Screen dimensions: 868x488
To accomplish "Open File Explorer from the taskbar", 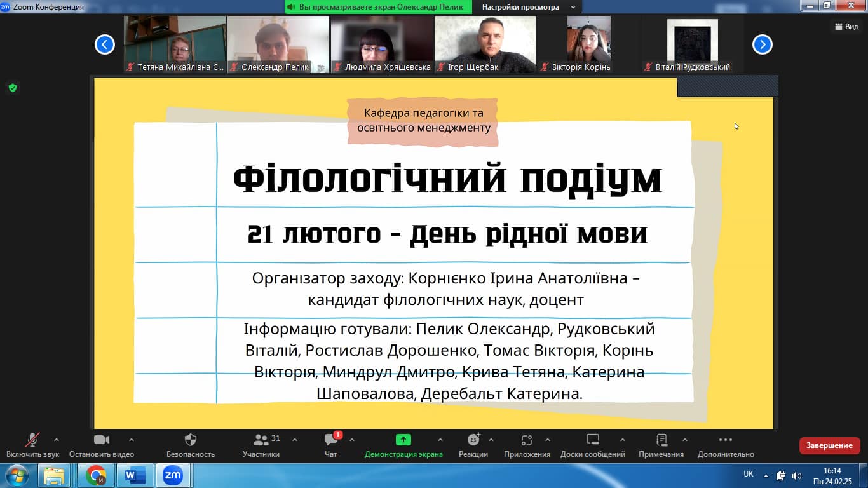I will 54,475.
